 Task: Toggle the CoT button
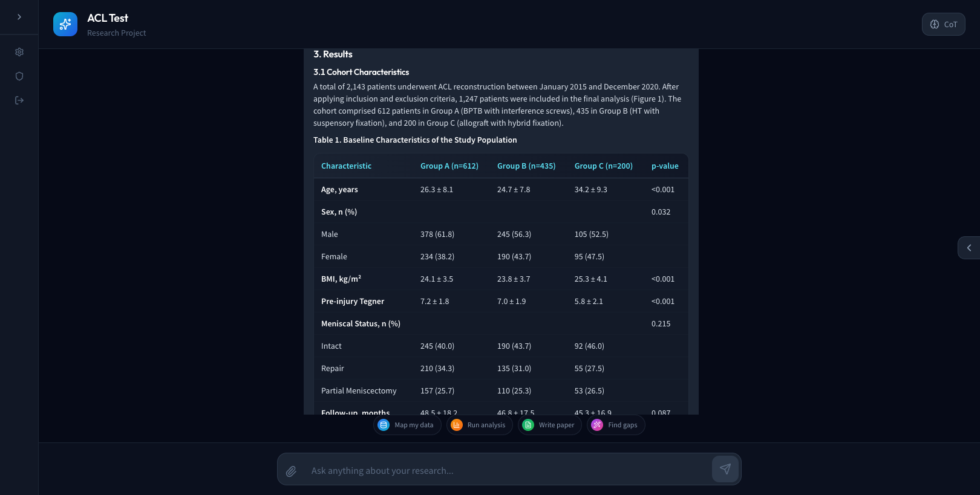pos(943,24)
